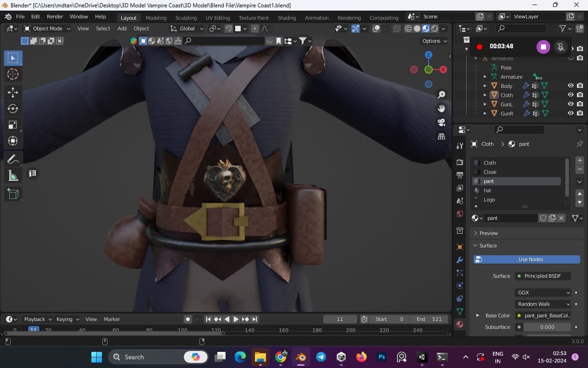The image size is (588, 368).
Task: Hide the GunL object in viewport
Action: click(570, 104)
